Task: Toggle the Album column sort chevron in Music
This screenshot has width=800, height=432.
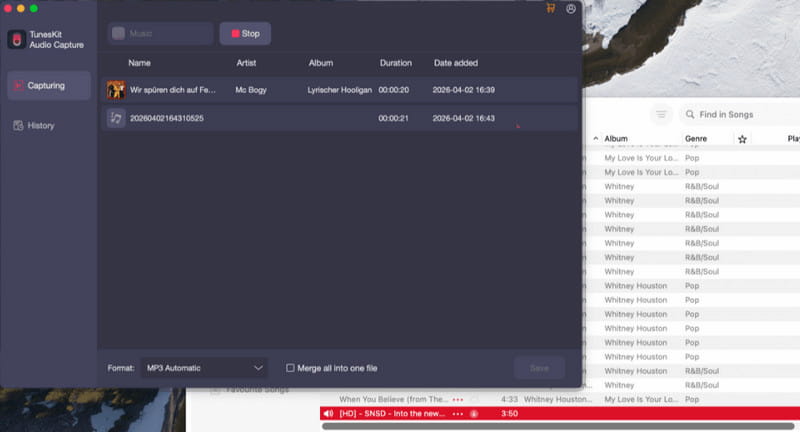Action: (x=595, y=139)
